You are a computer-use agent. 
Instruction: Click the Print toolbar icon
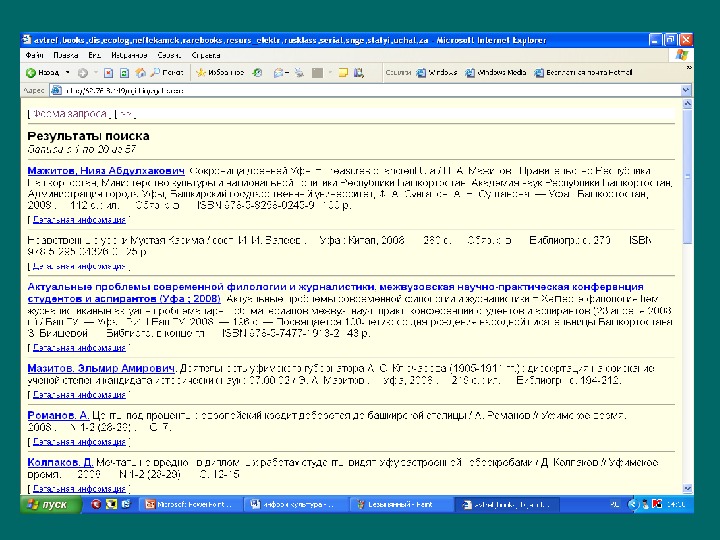[x=299, y=73]
